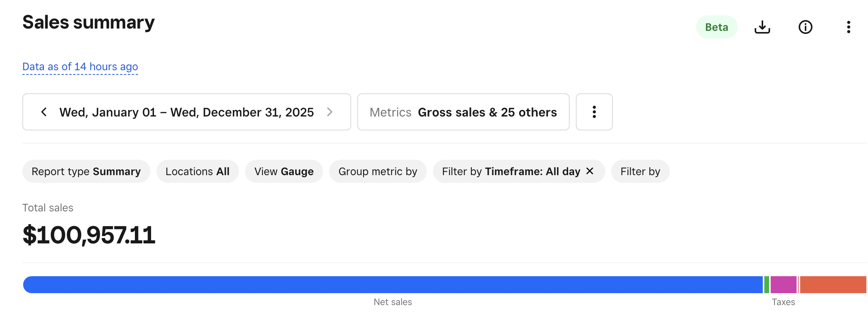Click the download export icon
The image size is (868, 314).
(x=762, y=27)
